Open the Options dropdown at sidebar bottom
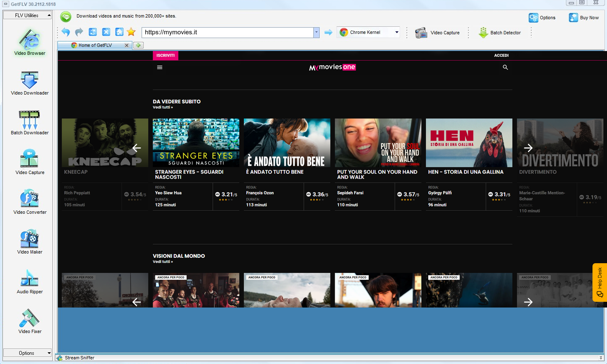The image size is (607, 364). tap(27, 353)
